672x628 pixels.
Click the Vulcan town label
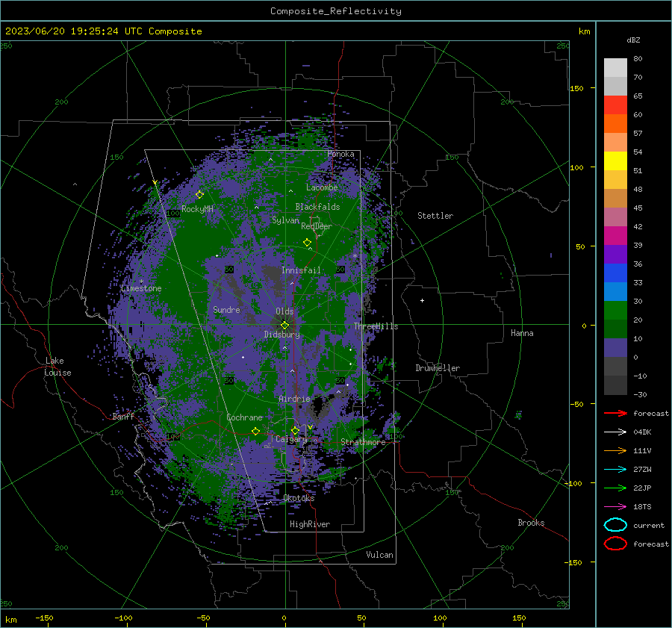coord(379,555)
